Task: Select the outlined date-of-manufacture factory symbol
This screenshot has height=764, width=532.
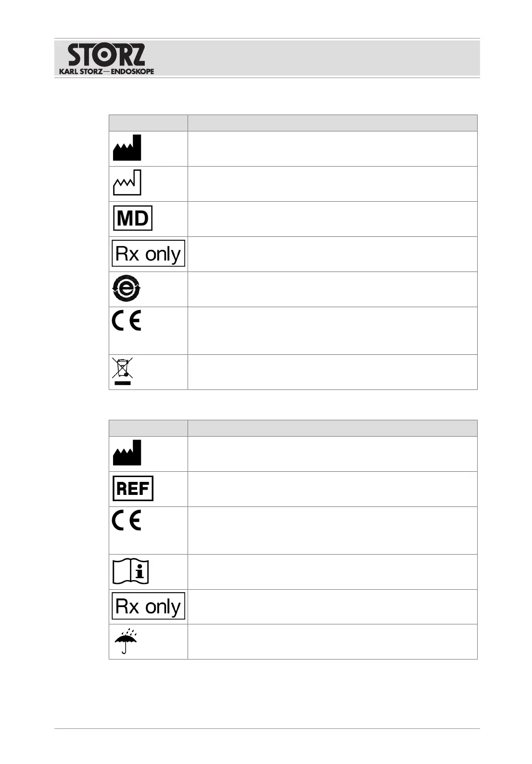Action: 127,183
